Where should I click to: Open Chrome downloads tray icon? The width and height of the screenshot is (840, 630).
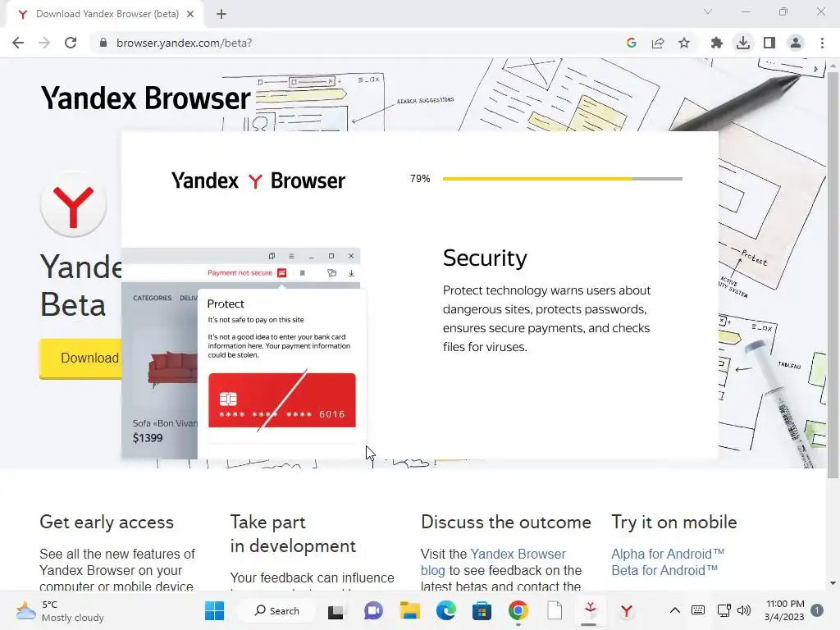click(x=743, y=43)
